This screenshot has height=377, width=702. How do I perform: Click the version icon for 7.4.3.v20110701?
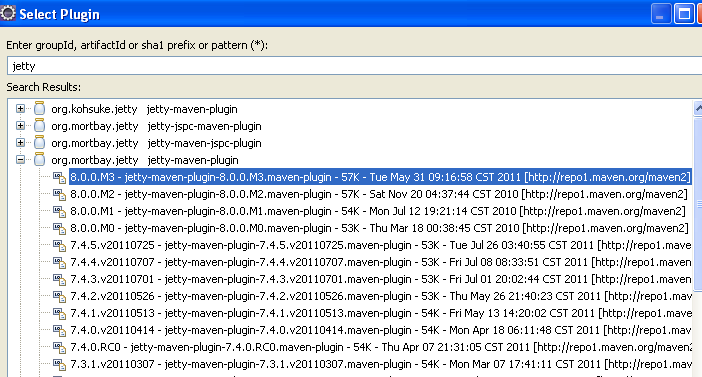(x=60, y=279)
